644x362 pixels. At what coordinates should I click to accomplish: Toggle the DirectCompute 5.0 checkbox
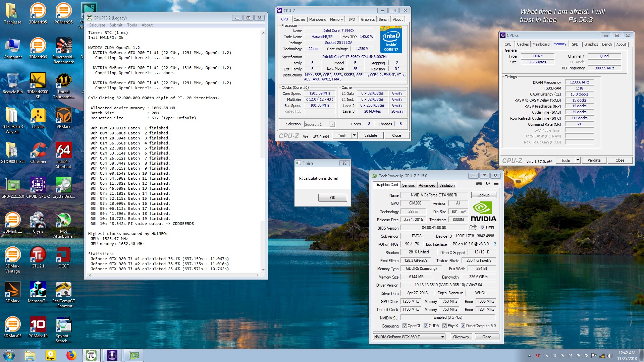tap(463, 326)
